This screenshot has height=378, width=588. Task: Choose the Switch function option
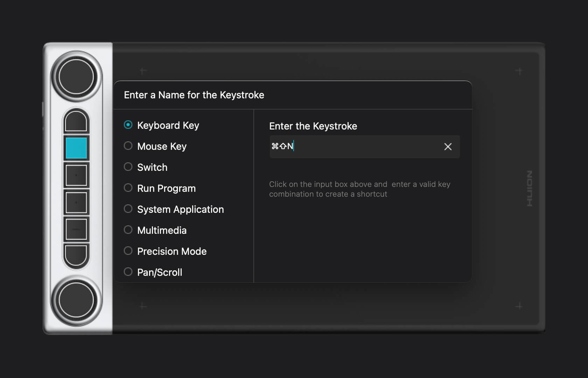128,167
